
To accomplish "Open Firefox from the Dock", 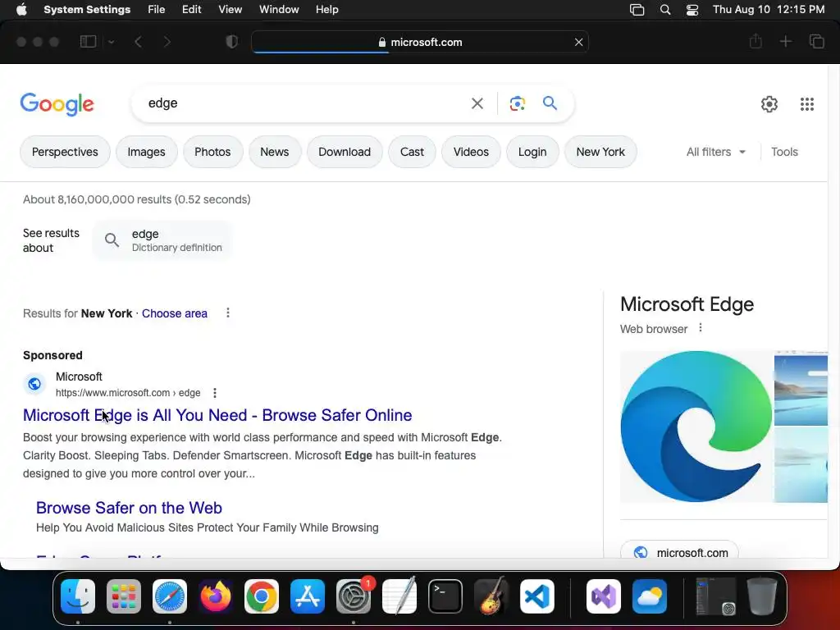I will [x=216, y=596].
